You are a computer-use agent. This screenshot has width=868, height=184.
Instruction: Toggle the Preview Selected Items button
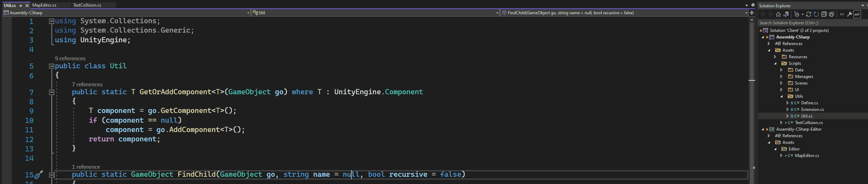pyautogui.click(x=857, y=14)
